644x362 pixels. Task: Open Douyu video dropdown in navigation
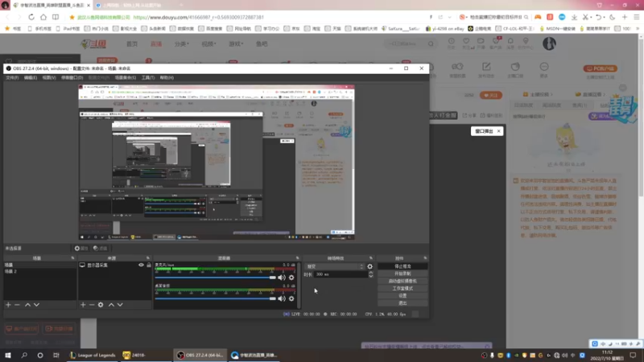click(x=208, y=44)
